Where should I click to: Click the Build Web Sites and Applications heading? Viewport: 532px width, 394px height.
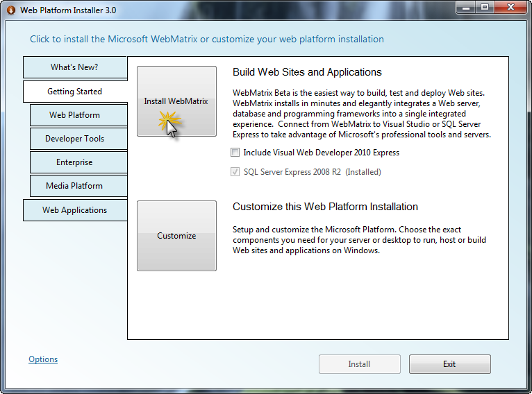[x=307, y=72]
